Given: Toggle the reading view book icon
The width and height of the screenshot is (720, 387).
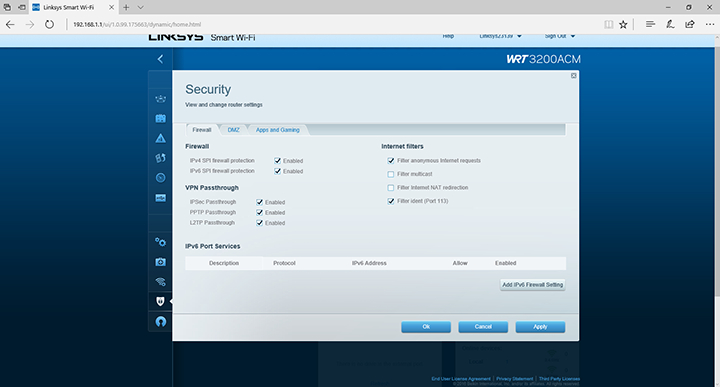Looking at the screenshot, I should pyautogui.click(x=608, y=24).
